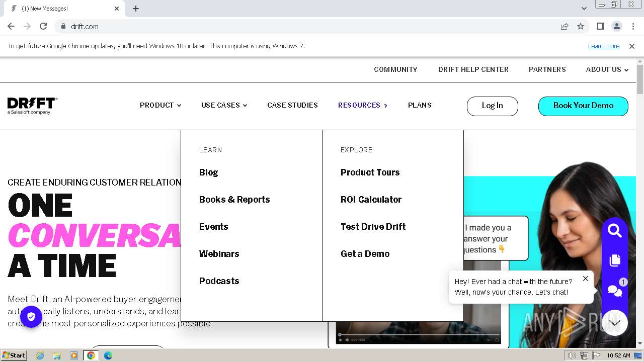This screenshot has width=644, height=362.
Task: Play the embedded video
Action: tap(340, 340)
